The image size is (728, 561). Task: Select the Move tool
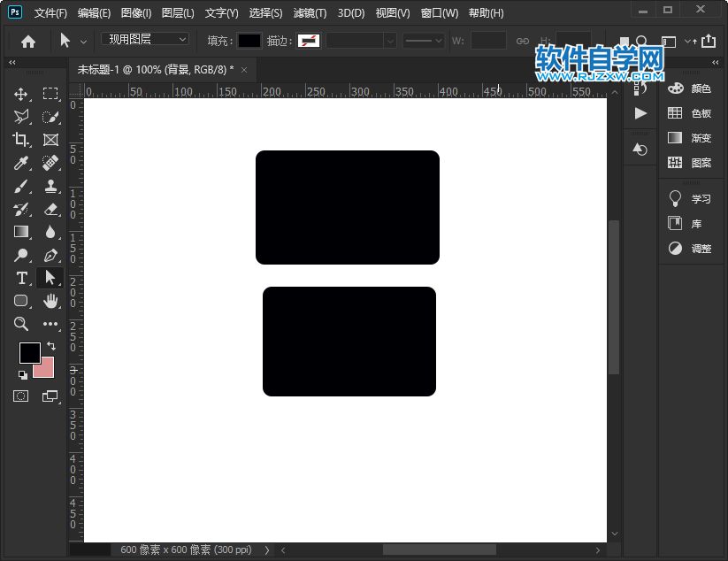[x=21, y=94]
